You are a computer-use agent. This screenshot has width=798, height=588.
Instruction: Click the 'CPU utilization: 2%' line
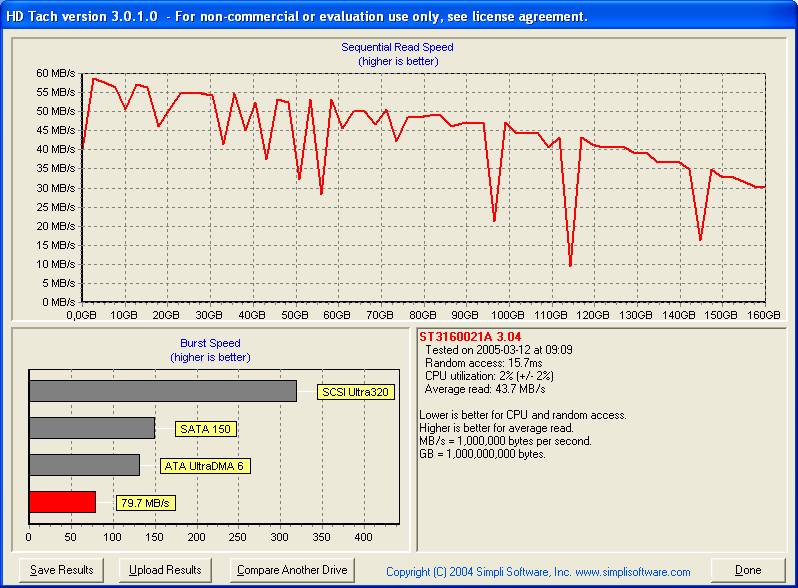click(489, 376)
